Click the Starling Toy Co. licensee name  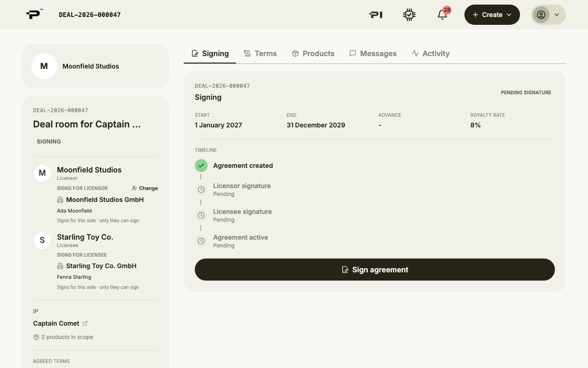coord(85,237)
